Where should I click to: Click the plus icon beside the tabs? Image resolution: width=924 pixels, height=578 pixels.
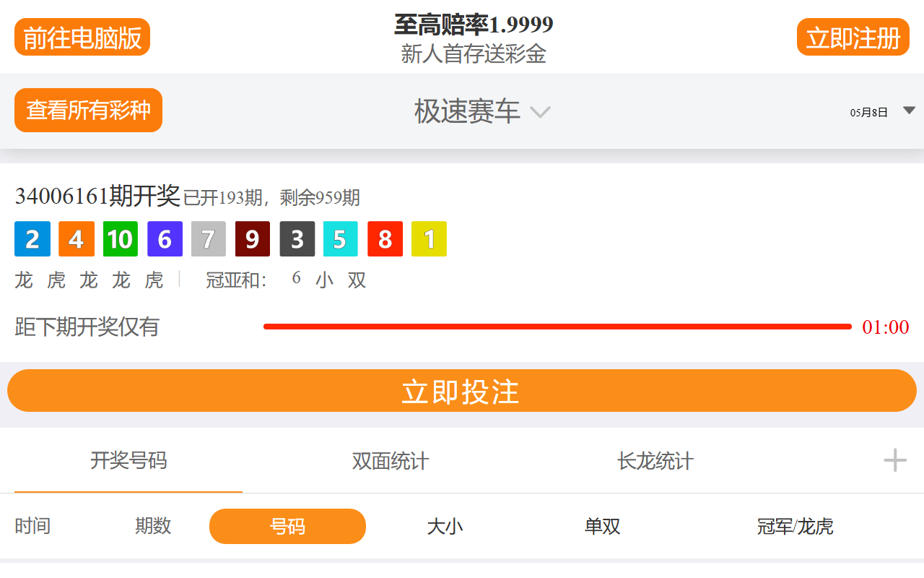pos(895,460)
